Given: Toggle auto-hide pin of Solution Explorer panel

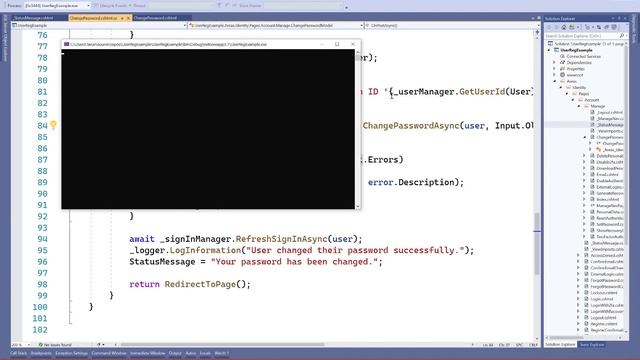Looking at the screenshot, I should [x=619, y=18].
